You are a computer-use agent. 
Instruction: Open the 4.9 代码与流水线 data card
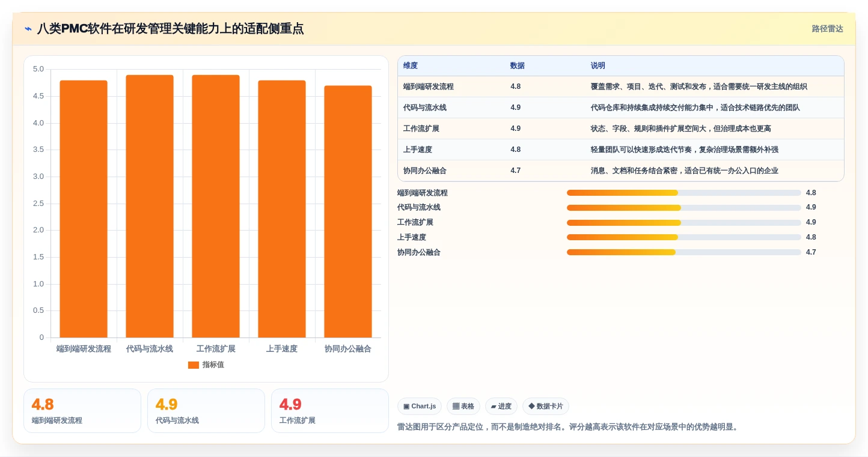206,411
